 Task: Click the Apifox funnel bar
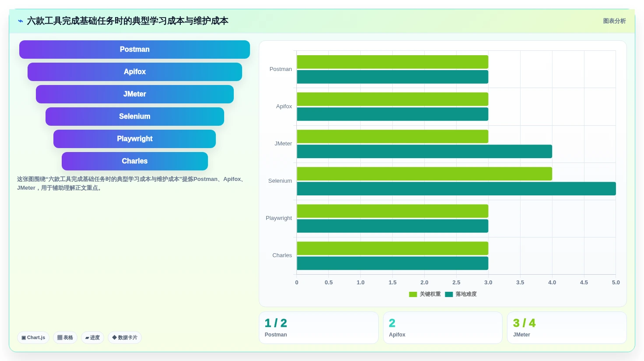[x=134, y=72]
